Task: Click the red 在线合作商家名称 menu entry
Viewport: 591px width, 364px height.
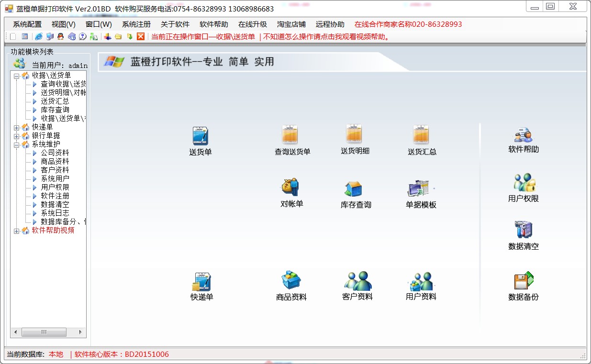Action: point(408,24)
